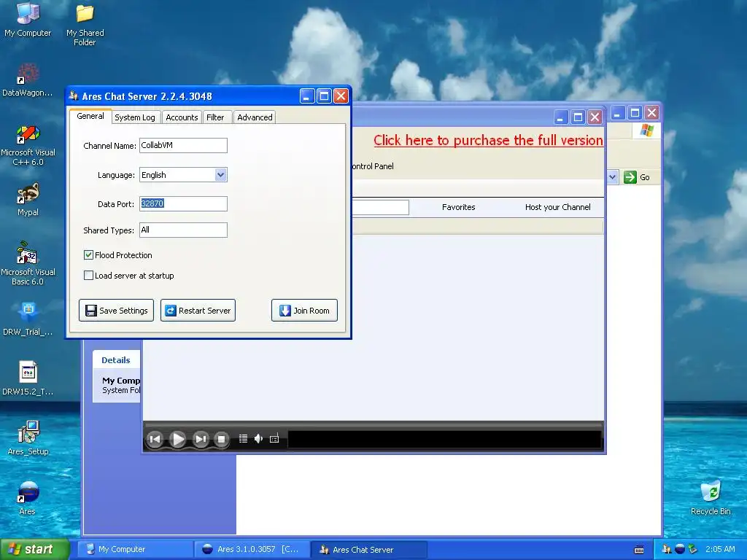Expand address bar dropdown in My Computer window
This screenshot has height=560, width=747.
click(x=612, y=177)
